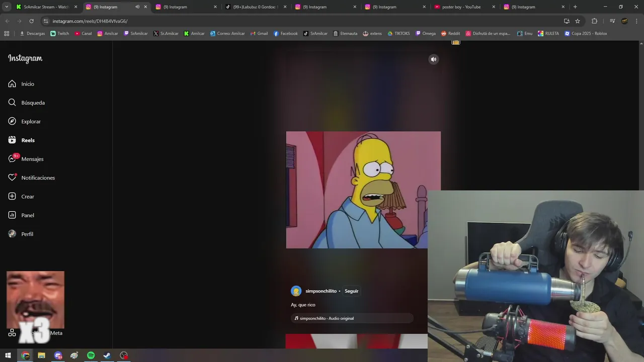Click the Homer Simpson reel video
Screen dimensions: 644x362
(x=363, y=190)
